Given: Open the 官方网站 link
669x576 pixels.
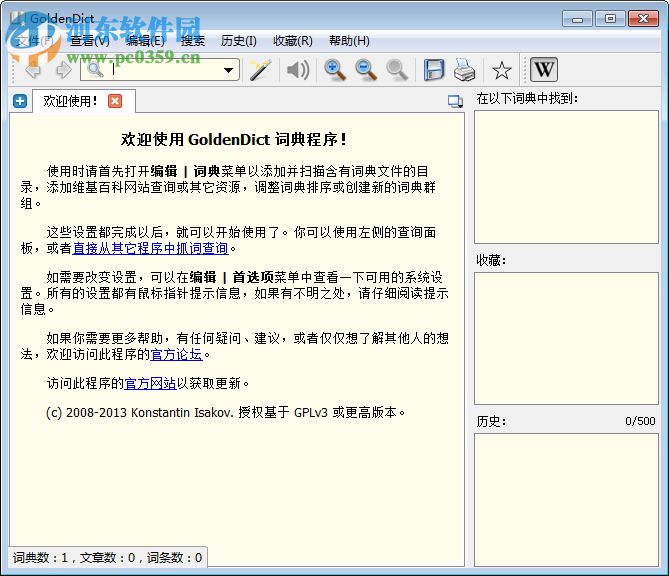Looking at the screenshot, I should pyautogui.click(x=150, y=383).
